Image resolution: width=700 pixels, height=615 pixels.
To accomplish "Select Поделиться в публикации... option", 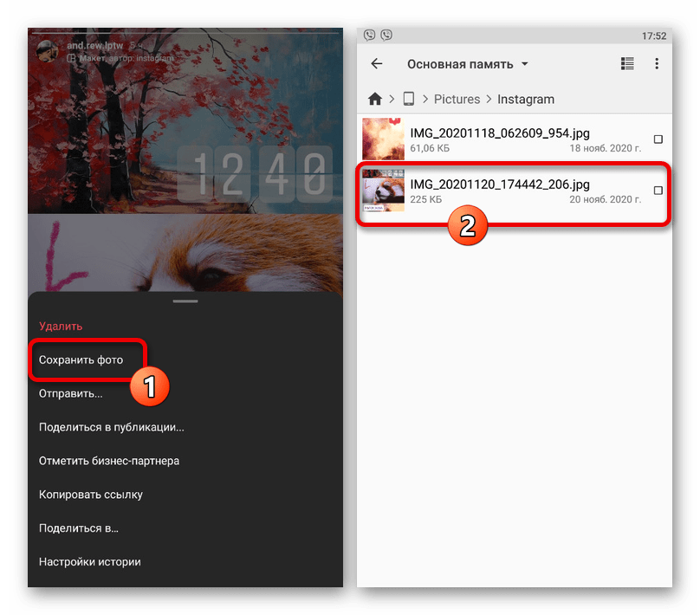I will pos(112,427).
